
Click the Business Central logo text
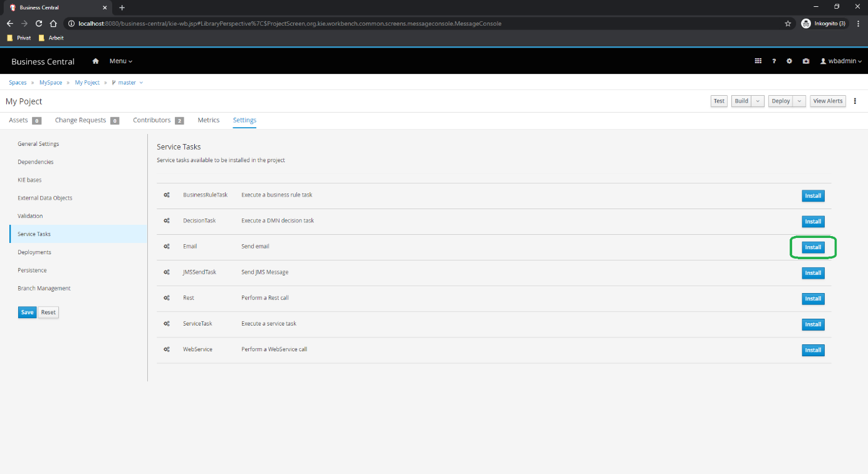pos(43,61)
